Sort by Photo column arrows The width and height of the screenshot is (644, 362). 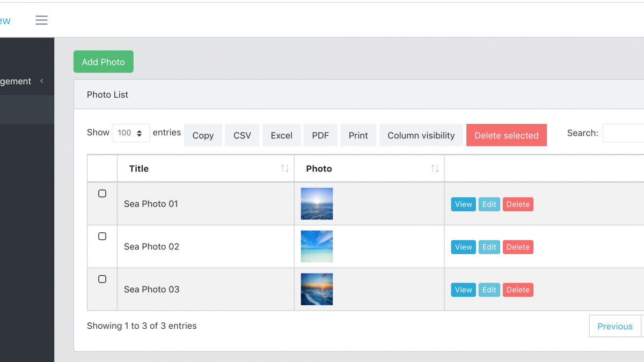[435, 168]
